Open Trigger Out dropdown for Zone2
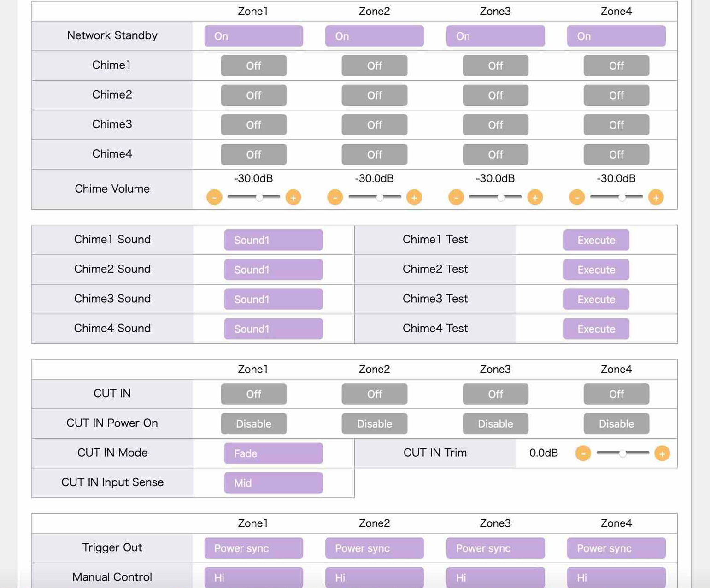Screen dimensions: 710x588 click(375, 548)
